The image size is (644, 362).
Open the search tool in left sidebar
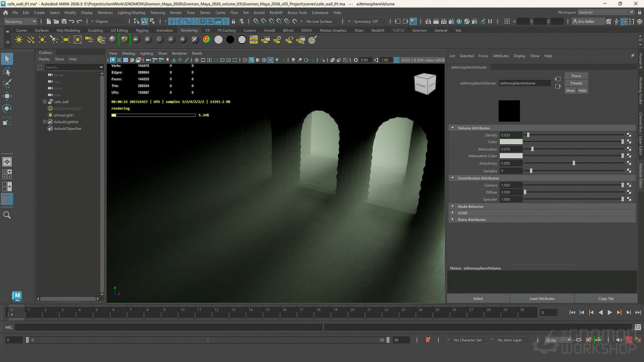pos(7,215)
